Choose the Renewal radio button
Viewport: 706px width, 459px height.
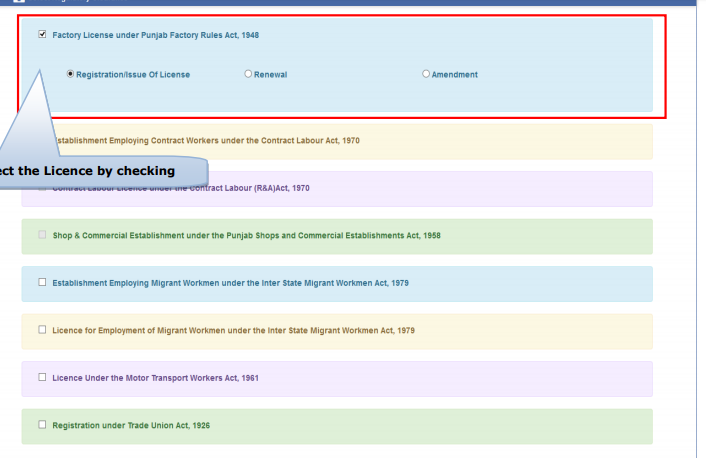(x=248, y=74)
